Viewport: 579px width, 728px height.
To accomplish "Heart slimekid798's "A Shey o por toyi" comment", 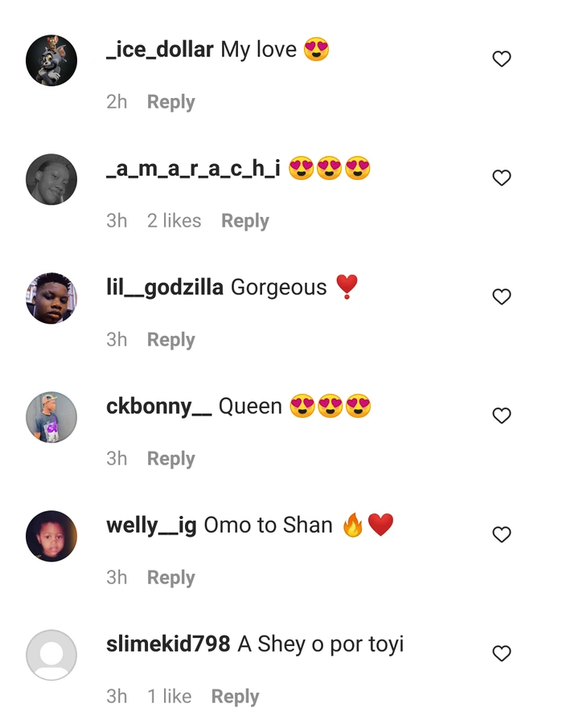I will click(x=501, y=653).
